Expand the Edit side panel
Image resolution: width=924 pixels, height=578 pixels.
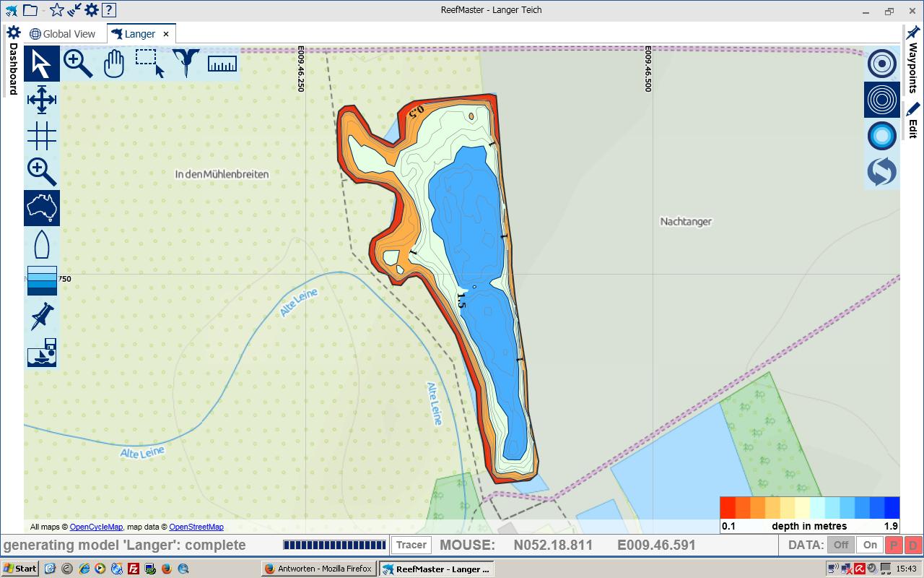tap(913, 120)
